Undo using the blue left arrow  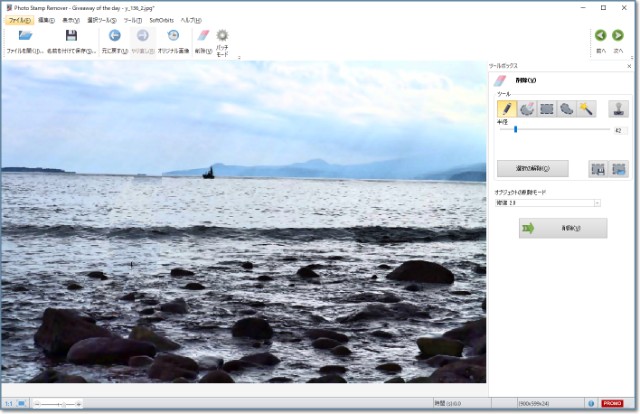point(114,40)
